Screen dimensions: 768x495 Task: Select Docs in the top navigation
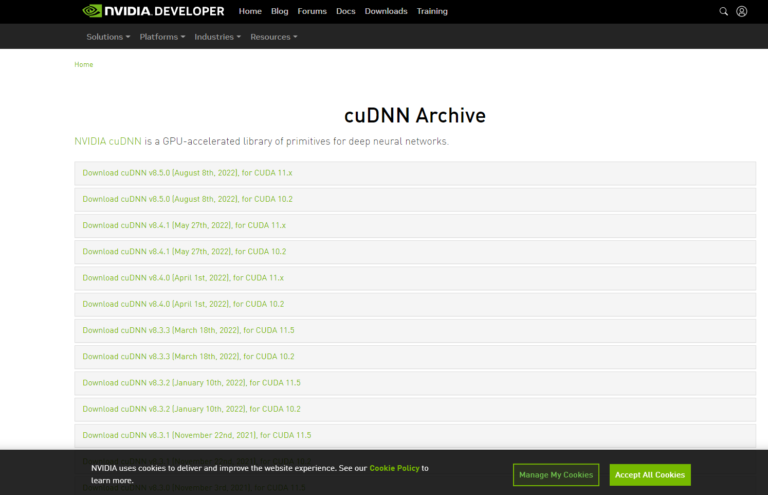[x=345, y=12]
